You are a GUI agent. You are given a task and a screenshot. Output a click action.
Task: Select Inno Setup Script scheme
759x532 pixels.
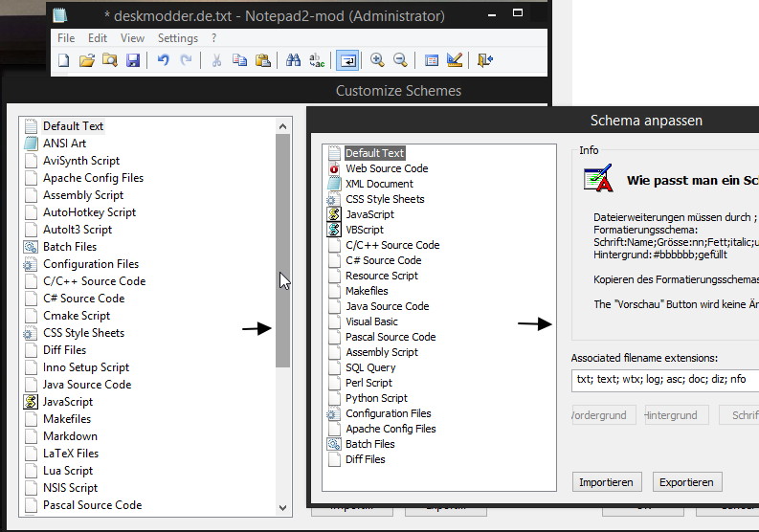pos(86,367)
